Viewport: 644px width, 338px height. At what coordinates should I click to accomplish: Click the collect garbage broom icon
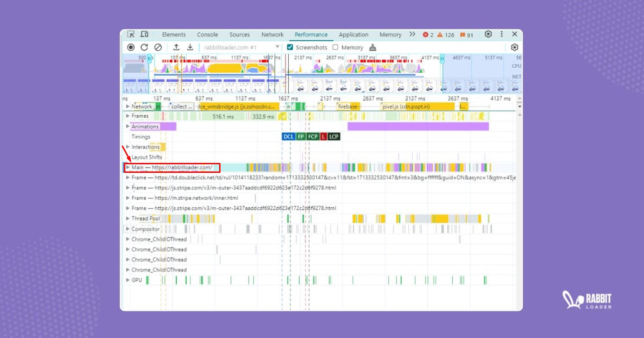pos(372,48)
